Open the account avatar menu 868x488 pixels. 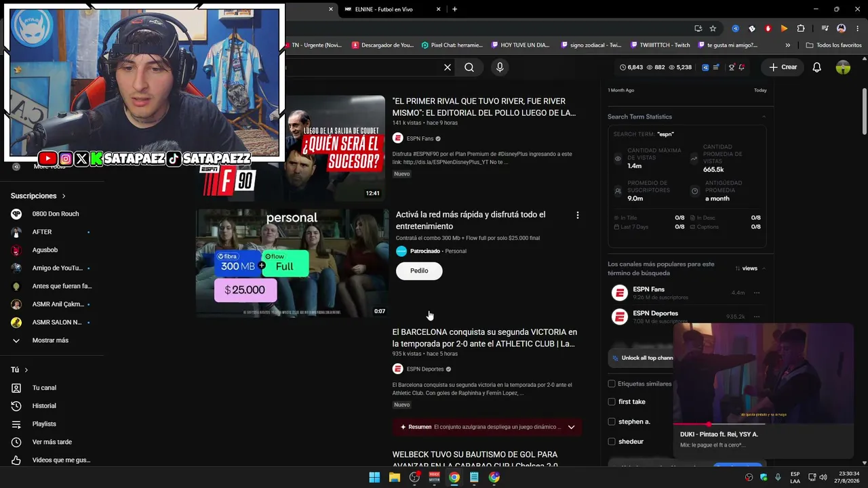coord(843,67)
